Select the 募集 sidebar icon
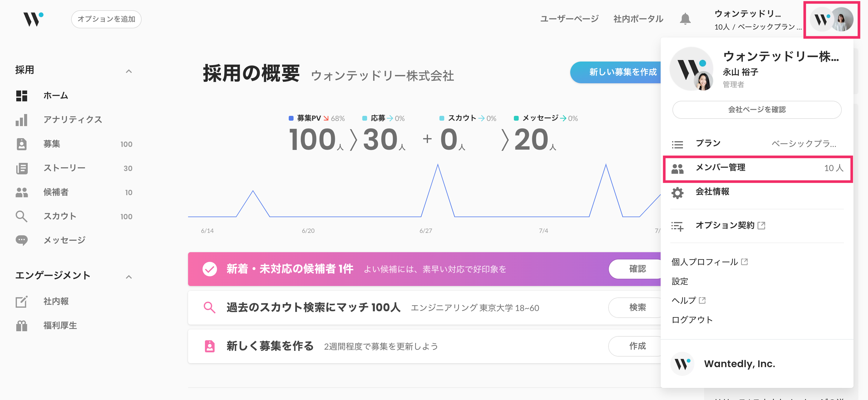Screen dimensions: 868x400 [x=22, y=144]
